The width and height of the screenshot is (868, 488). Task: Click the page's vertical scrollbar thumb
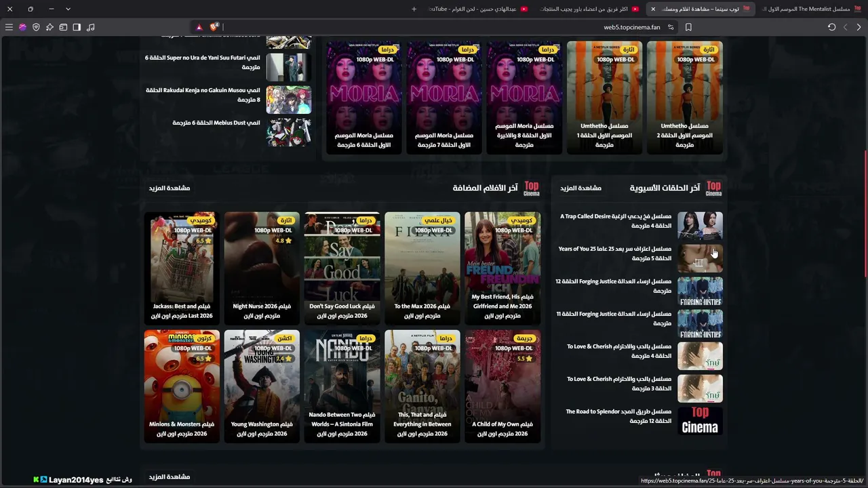865,213
